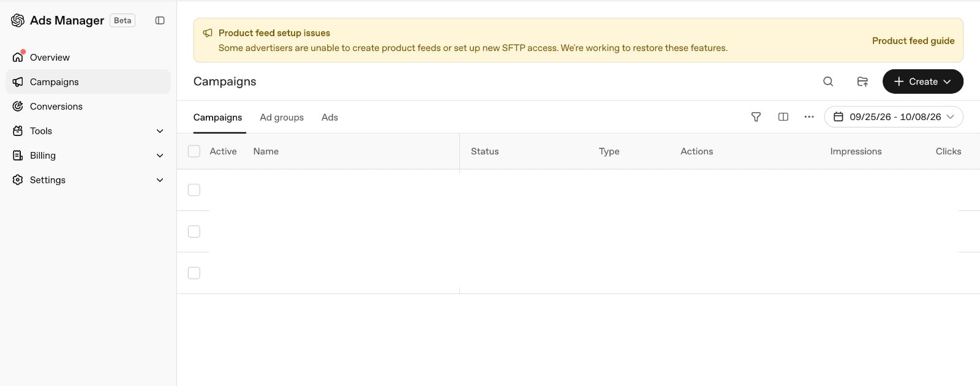980x386 pixels.
Task: Sort by the Name column header
Action: point(266,151)
